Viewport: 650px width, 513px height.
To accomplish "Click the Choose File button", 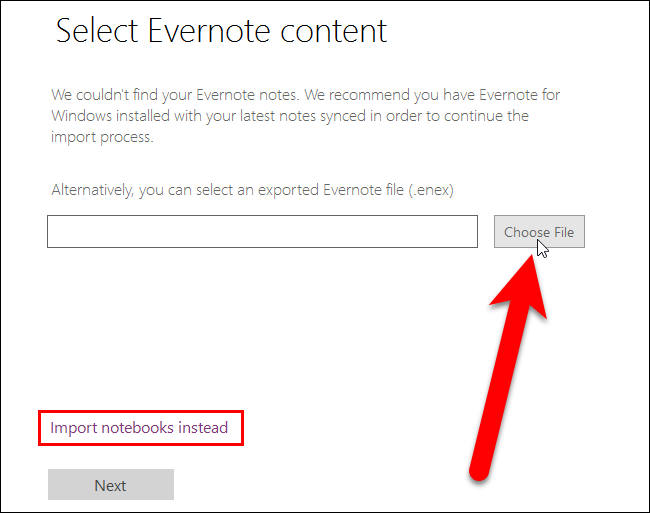I will coord(538,232).
